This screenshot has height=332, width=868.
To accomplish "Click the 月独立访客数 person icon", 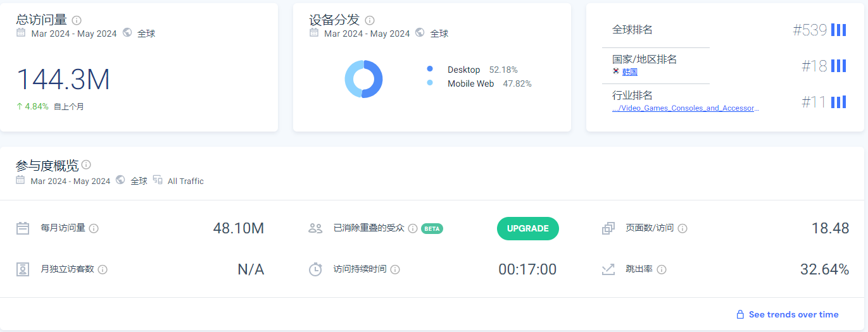I will tap(23, 269).
